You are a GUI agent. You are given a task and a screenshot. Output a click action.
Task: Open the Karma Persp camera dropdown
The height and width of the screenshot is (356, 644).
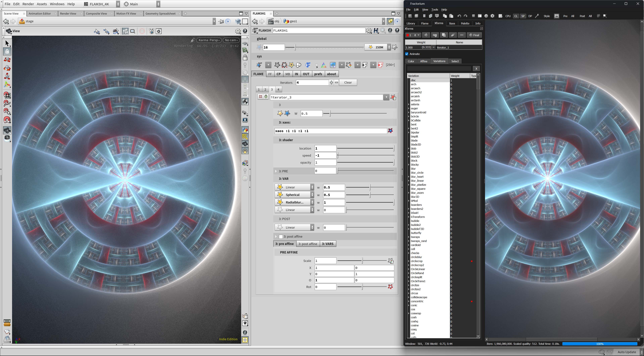209,40
